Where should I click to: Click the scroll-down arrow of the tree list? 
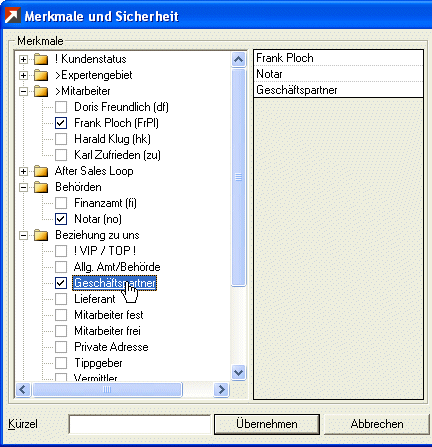238,372
